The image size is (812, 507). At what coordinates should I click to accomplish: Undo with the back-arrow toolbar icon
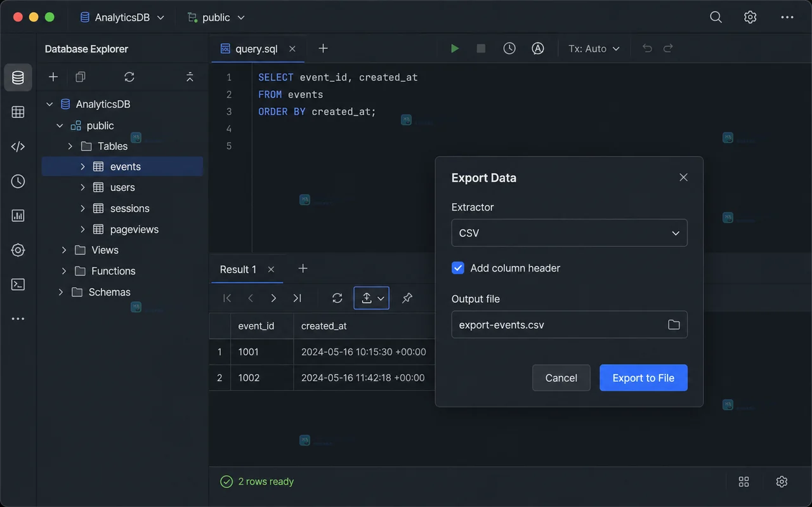[647, 49]
